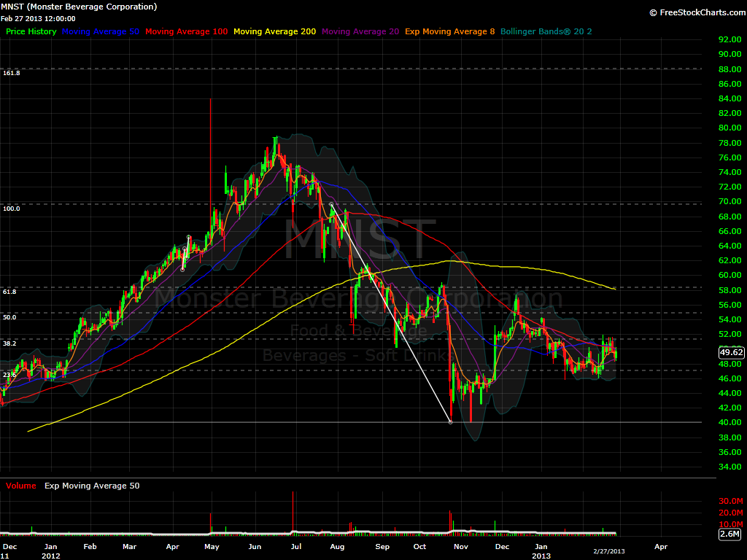Toggle the Moving Average 50 legend entry
This screenshot has width=747, height=560.
click(x=101, y=31)
